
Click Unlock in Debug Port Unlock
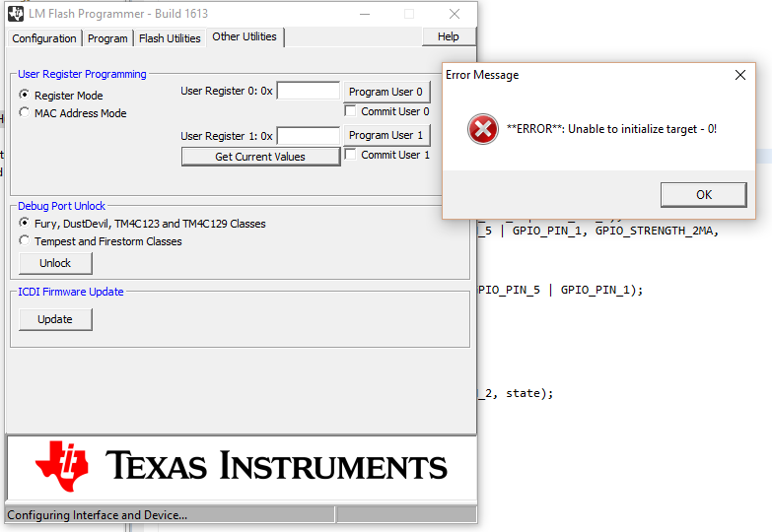[55, 263]
